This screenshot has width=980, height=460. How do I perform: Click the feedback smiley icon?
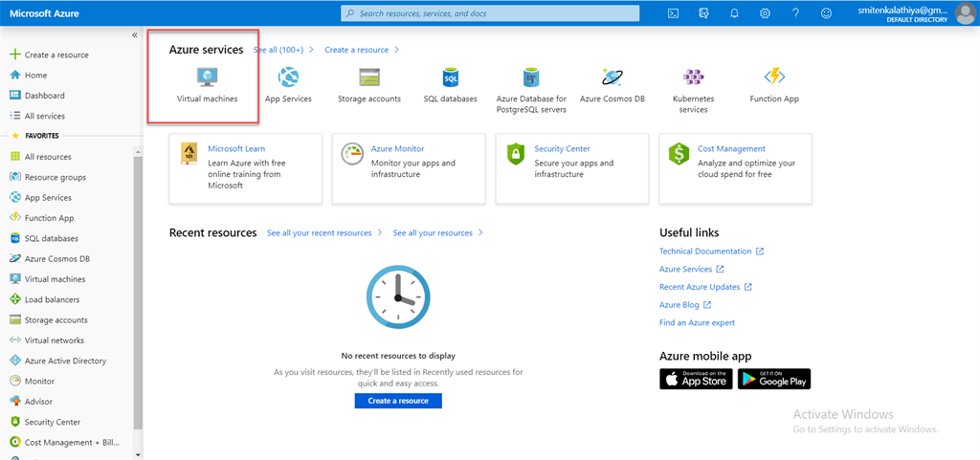click(x=826, y=13)
